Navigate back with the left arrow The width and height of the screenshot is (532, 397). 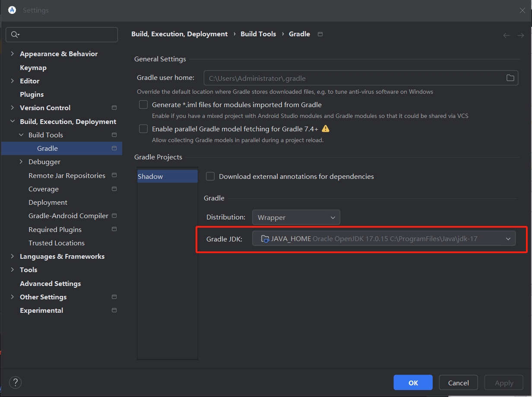click(507, 35)
